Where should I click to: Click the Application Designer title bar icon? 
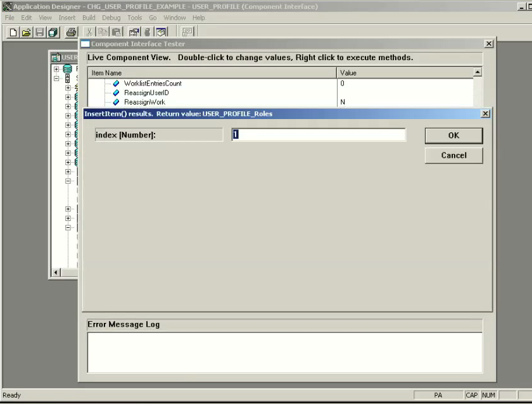pos(7,6)
